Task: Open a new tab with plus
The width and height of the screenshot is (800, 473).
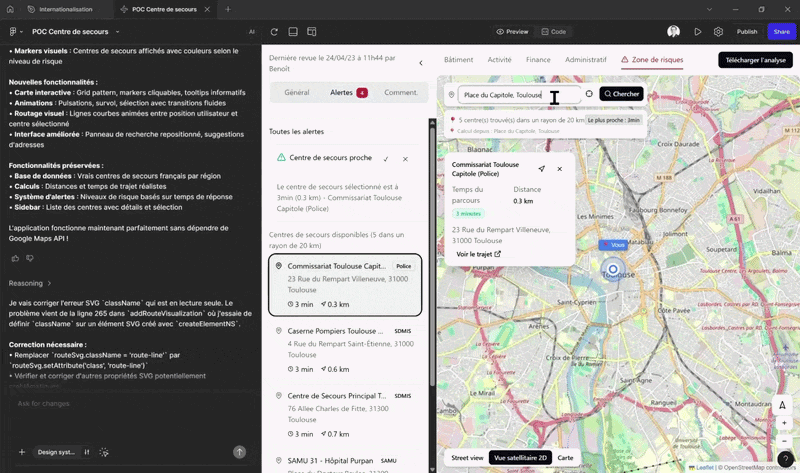Action: tap(228, 9)
